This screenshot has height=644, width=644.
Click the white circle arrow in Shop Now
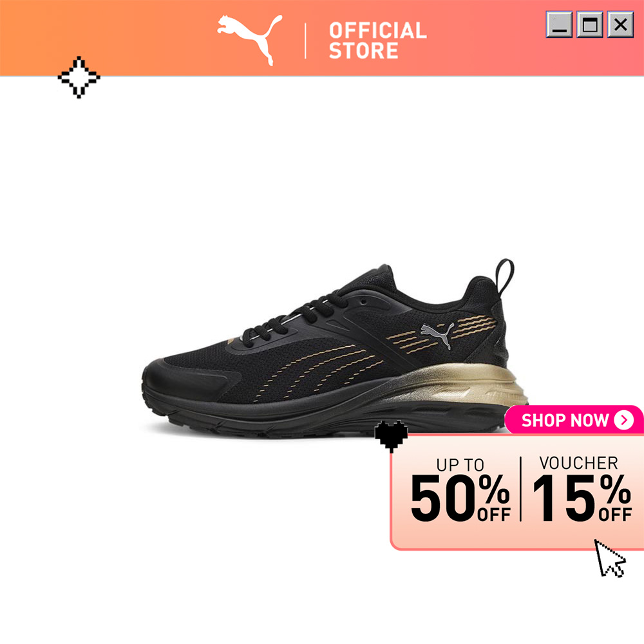tap(623, 420)
